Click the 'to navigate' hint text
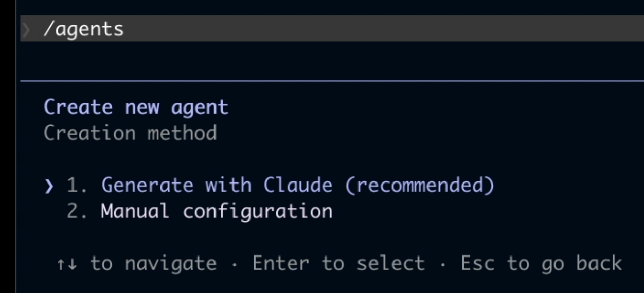This screenshot has width=644, height=293. click(x=153, y=264)
